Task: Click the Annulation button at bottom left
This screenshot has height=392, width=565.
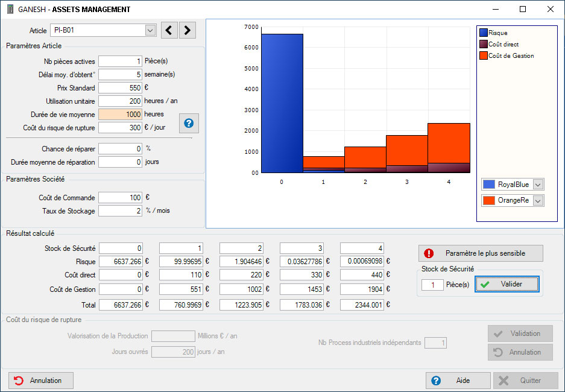Action: click(x=41, y=381)
